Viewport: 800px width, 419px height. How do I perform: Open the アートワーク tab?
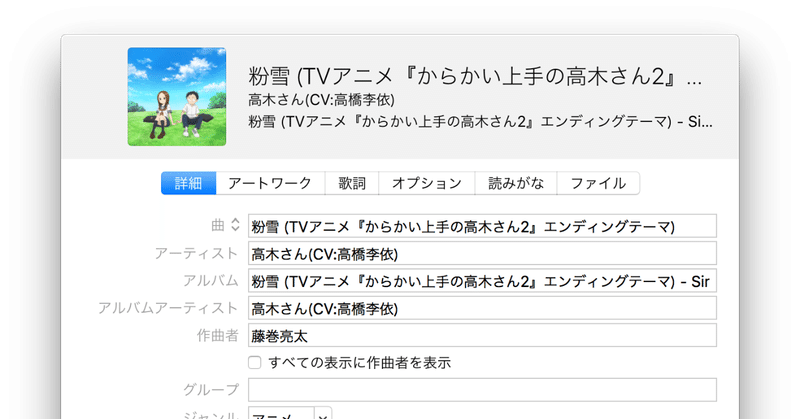coord(270,183)
